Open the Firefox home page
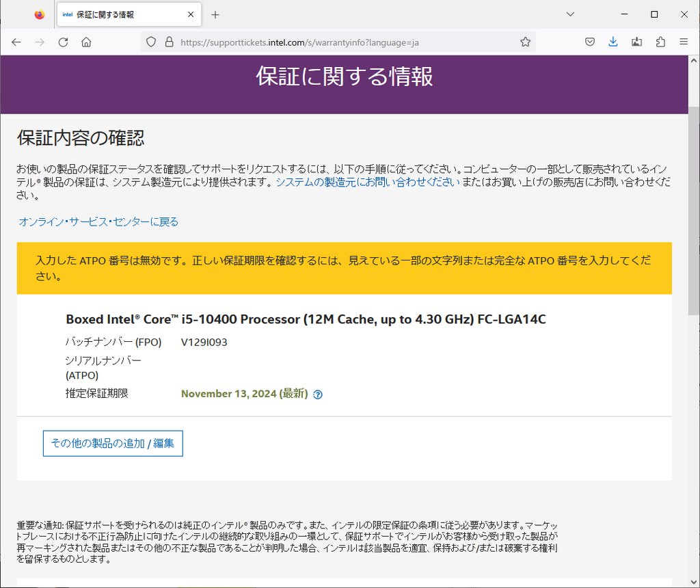The image size is (700, 588). pos(86,42)
